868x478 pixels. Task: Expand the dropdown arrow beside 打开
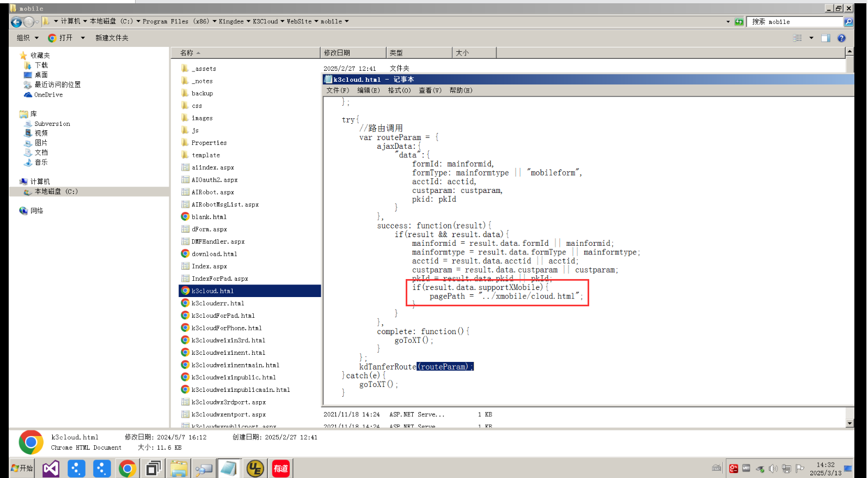click(83, 38)
